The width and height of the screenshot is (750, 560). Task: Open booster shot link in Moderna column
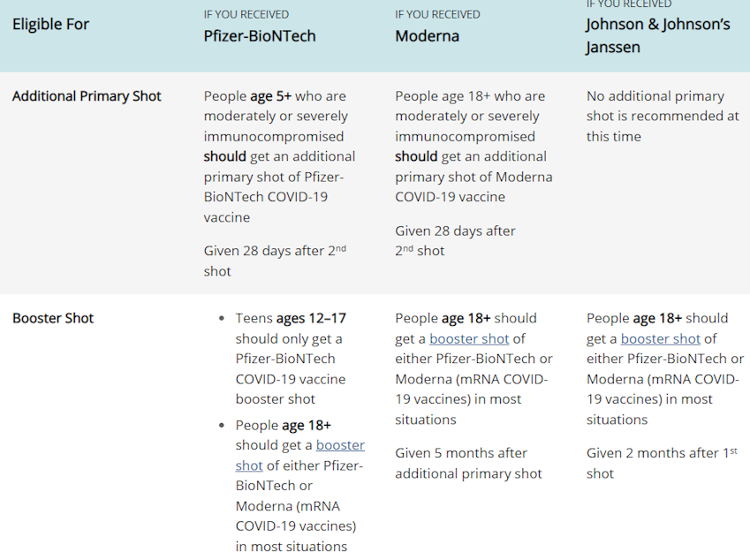[x=469, y=338]
